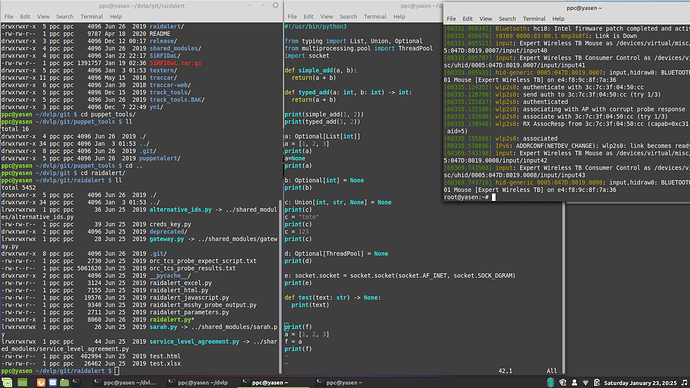The width and height of the screenshot is (690, 388).
Task: Open the update manager shield icon
Action: point(562,383)
